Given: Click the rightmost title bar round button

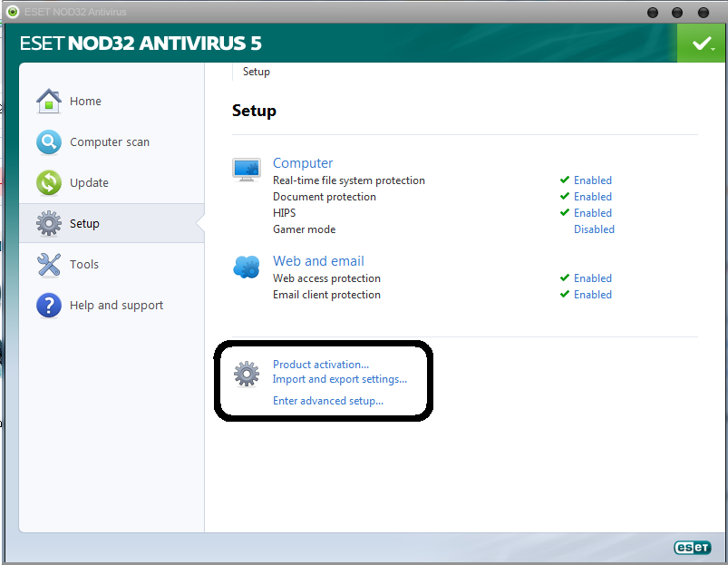Looking at the screenshot, I should [x=703, y=13].
